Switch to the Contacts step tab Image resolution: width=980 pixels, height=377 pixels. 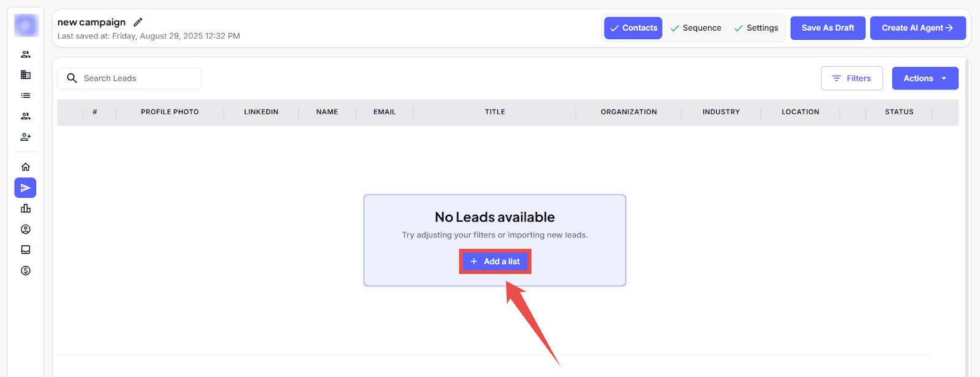(x=633, y=28)
